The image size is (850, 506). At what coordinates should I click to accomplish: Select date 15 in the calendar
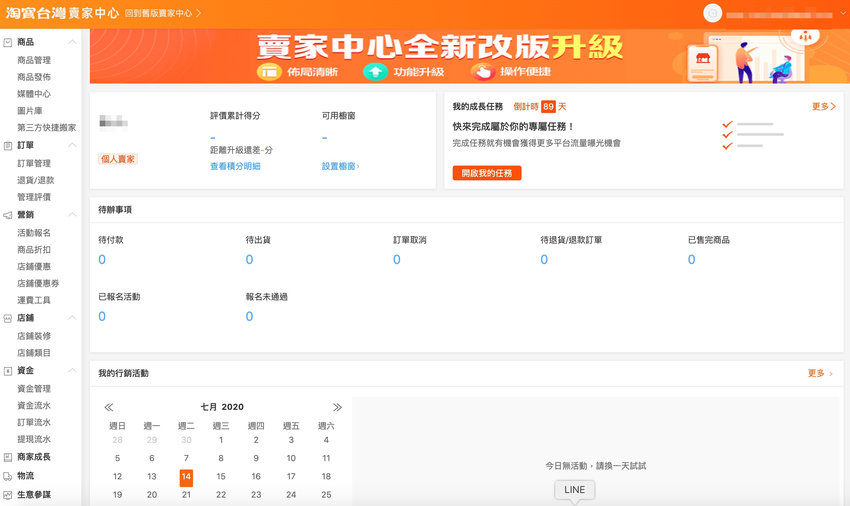(x=221, y=477)
